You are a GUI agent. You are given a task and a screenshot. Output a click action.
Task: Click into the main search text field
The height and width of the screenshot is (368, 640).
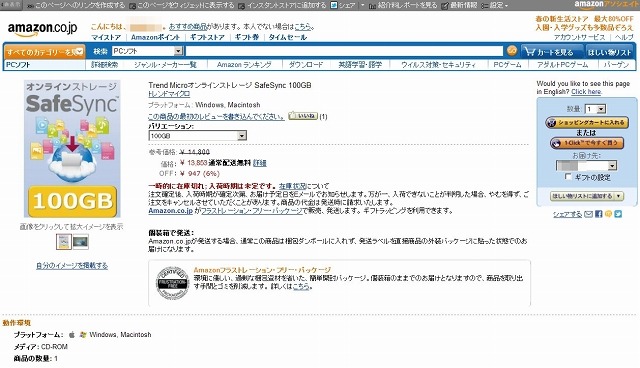coord(344,51)
